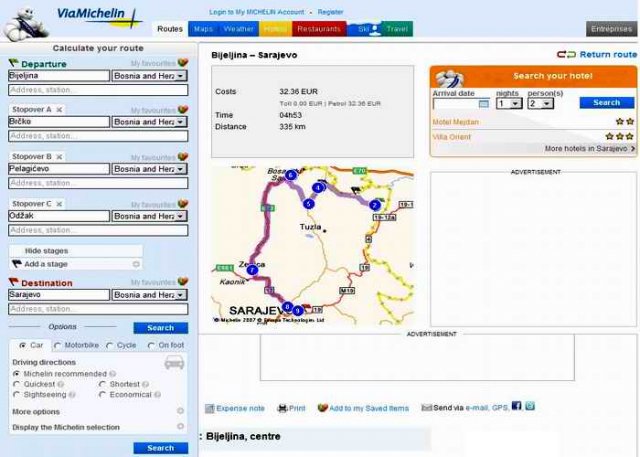The width and height of the screenshot is (640, 457).
Task: Select the Motorbike transport mode
Action: (57, 346)
